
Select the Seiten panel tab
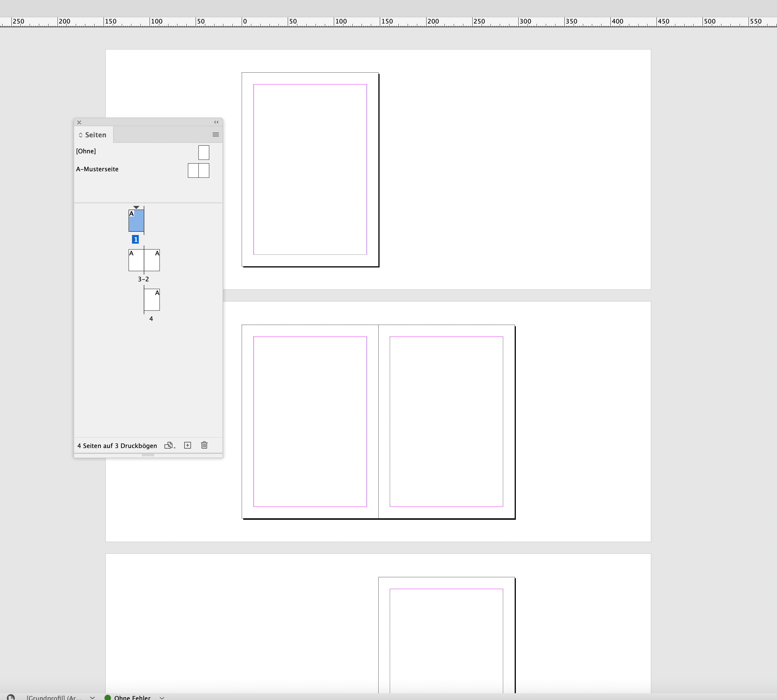point(95,134)
